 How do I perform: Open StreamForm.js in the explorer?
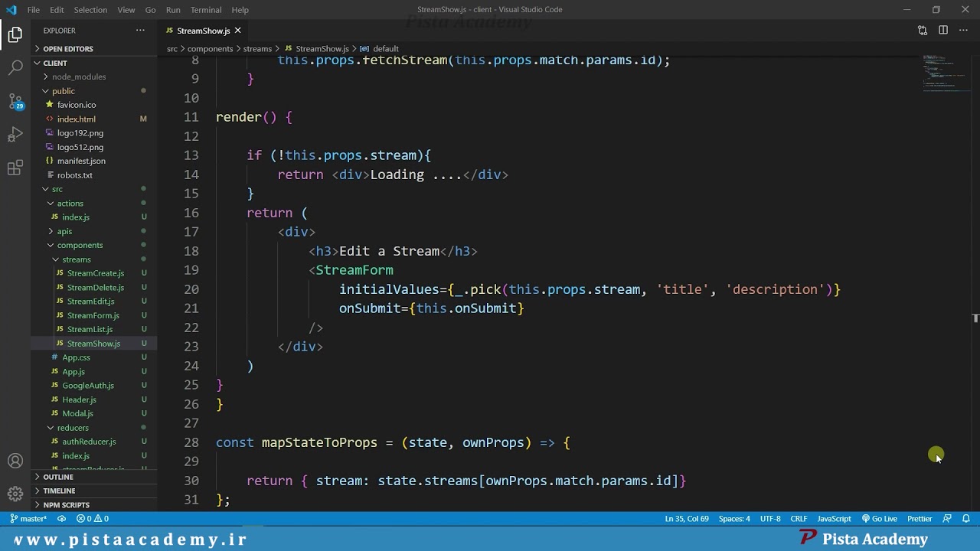[x=93, y=315]
